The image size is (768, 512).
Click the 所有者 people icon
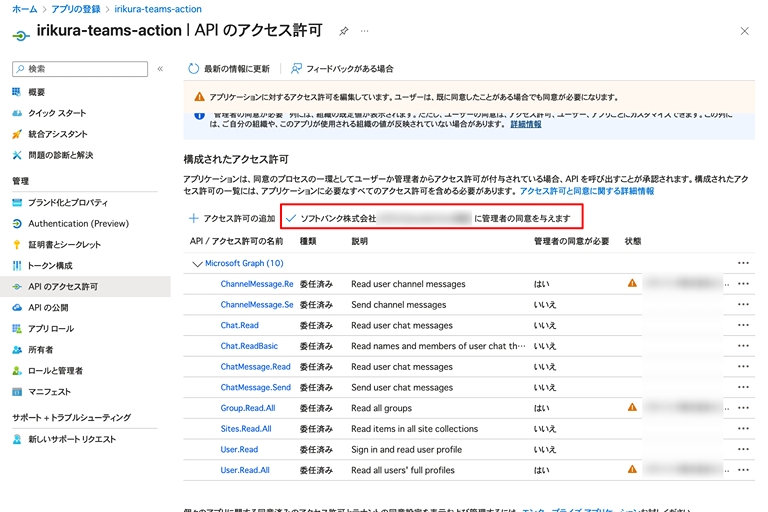point(17,349)
